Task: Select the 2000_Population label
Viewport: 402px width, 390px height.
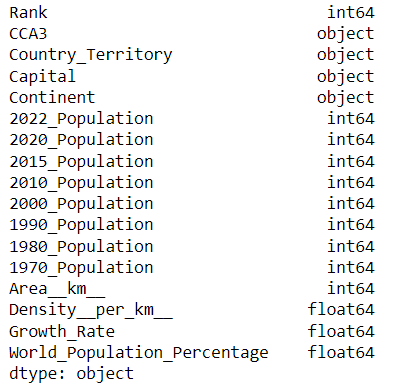Action: [81, 204]
